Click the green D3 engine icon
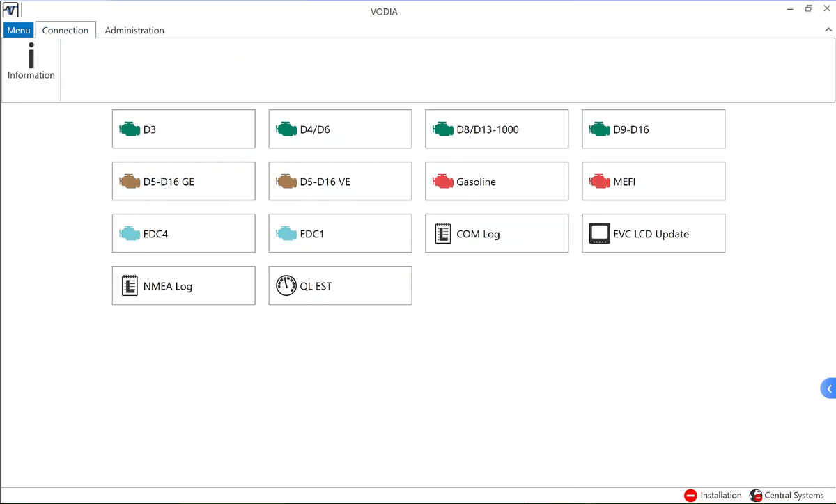836x504 pixels. 129,129
